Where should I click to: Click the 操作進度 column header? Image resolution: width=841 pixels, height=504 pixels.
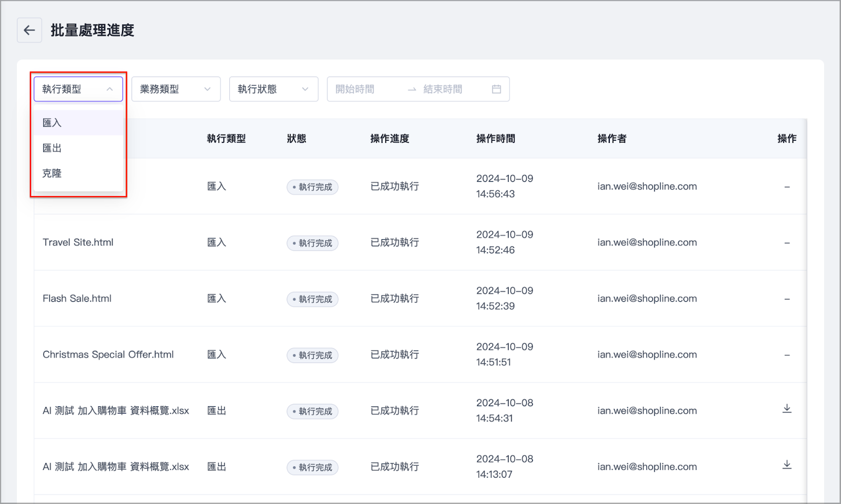(x=389, y=139)
